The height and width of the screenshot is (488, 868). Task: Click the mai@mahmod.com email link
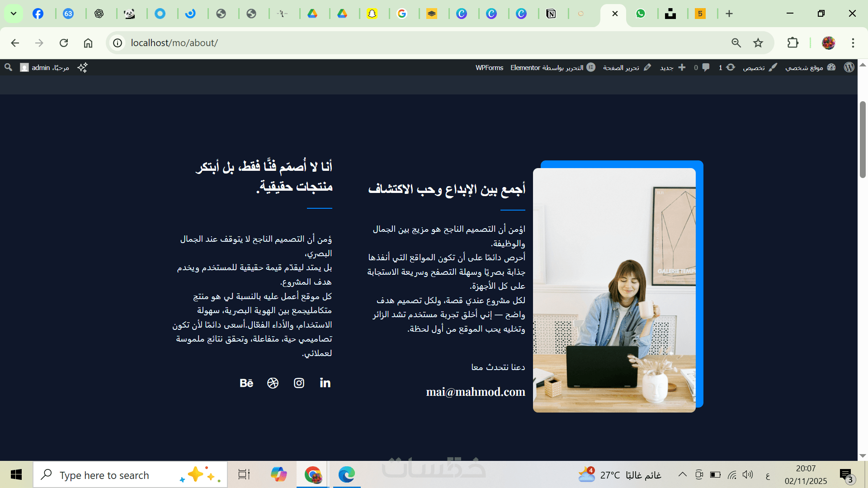476,392
